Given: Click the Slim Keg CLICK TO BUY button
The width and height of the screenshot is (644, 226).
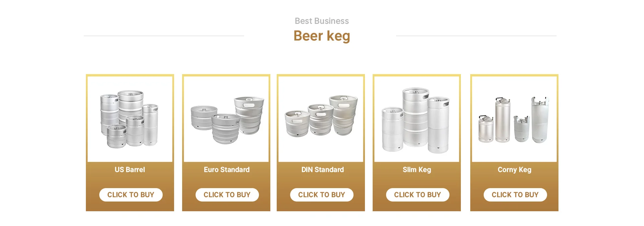Looking at the screenshot, I should tap(418, 194).
